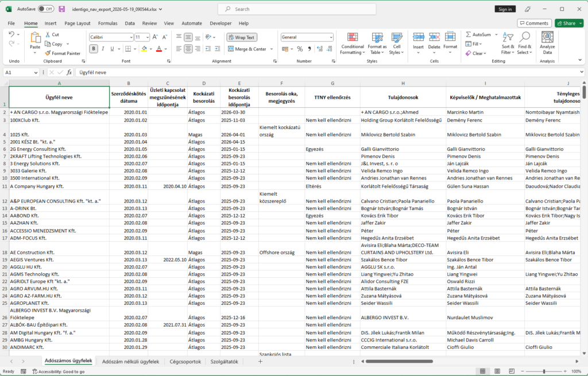Open the Analyze Data tool
The height and width of the screenshot is (376, 588).
pos(547,44)
